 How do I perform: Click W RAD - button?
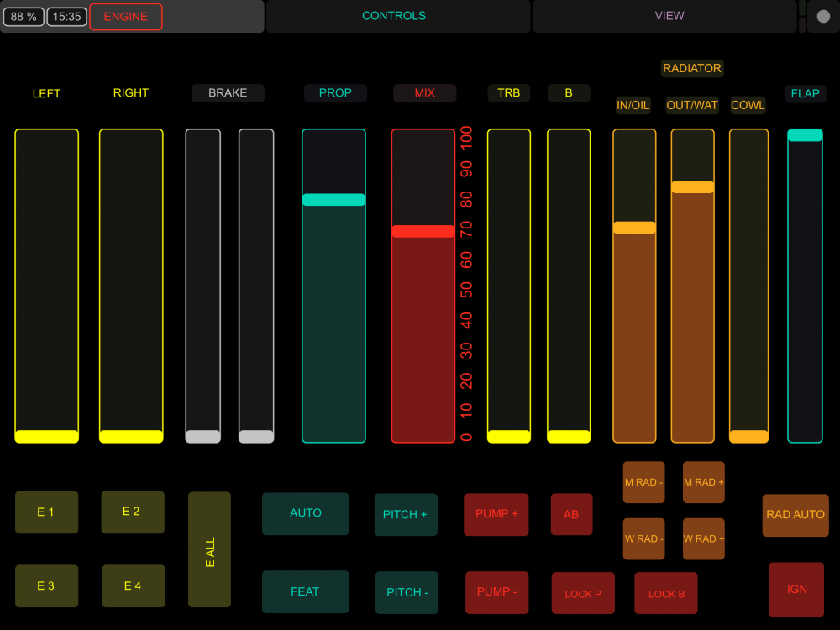(x=644, y=539)
